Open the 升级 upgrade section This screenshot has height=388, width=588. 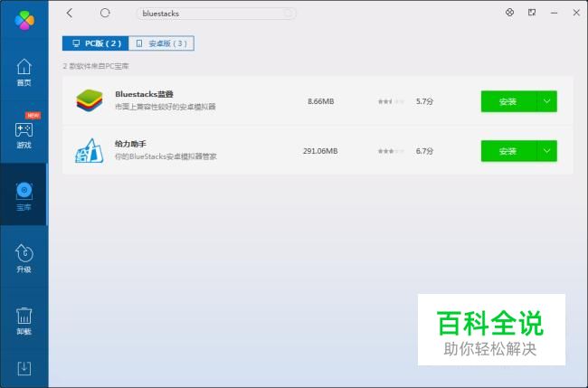[24, 259]
